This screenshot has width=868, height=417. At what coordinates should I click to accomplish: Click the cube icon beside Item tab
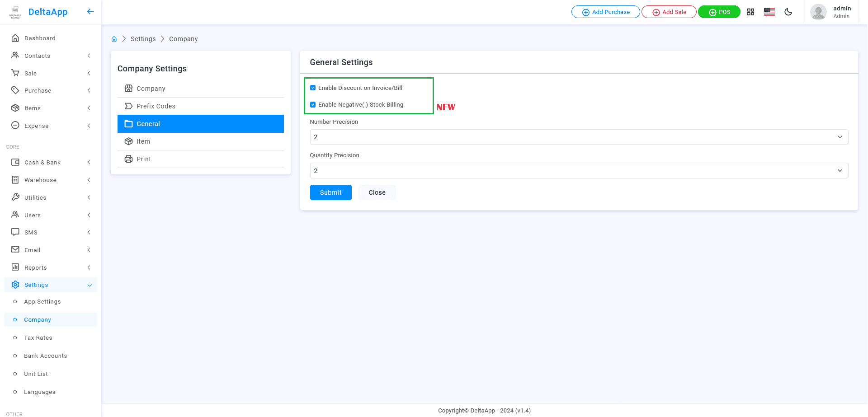coord(128,141)
